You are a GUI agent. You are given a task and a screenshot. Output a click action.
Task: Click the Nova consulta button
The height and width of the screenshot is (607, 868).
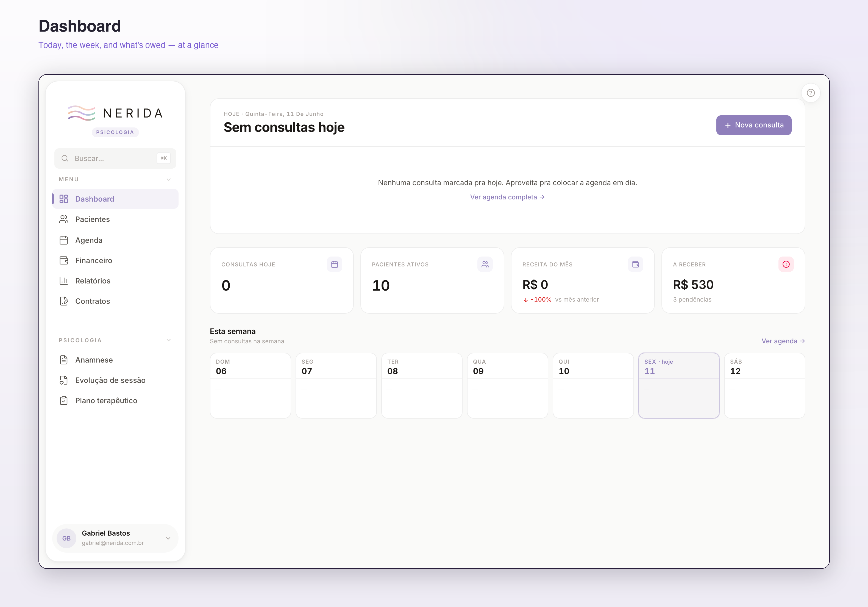coord(753,125)
